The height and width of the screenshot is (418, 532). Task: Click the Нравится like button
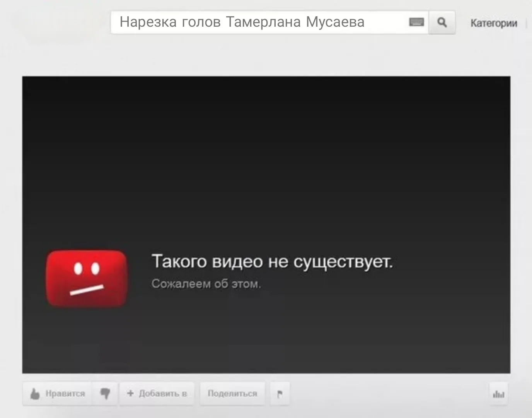[x=57, y=394]
